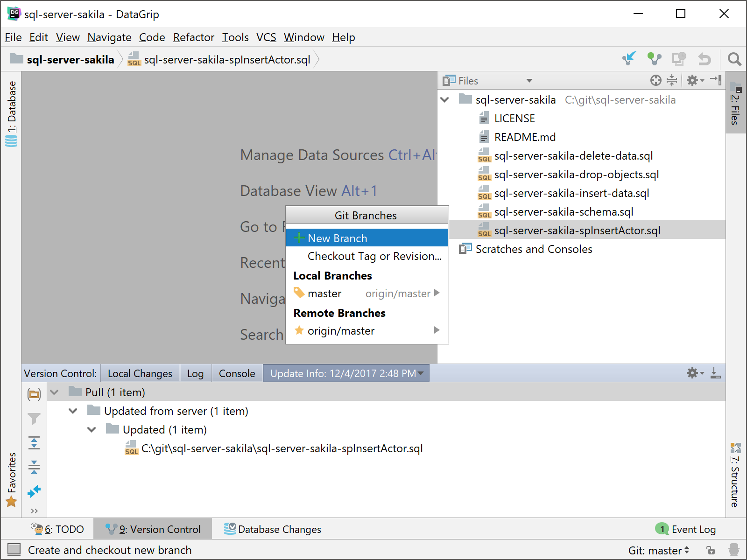Image resolution: width=747 pixels, height=560 pixels.
Task: Open the Favorites side tab
Action: pos(11,479)
